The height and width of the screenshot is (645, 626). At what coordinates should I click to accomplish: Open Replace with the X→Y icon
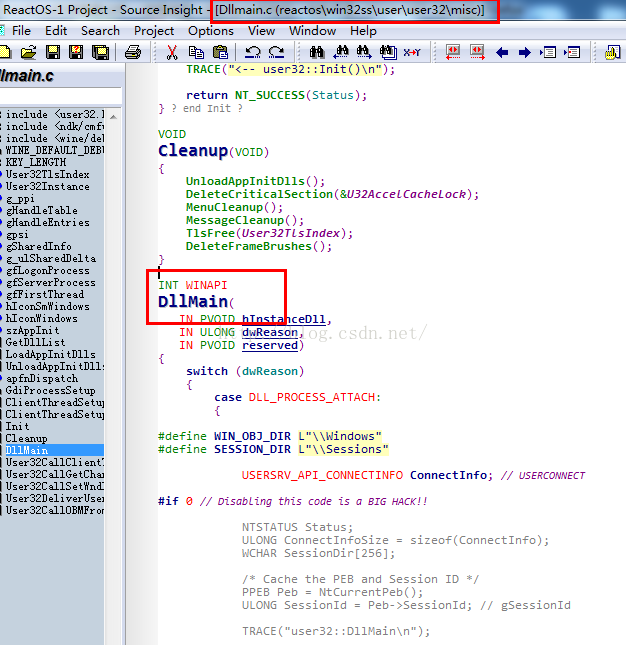click(x=412, y=52)
